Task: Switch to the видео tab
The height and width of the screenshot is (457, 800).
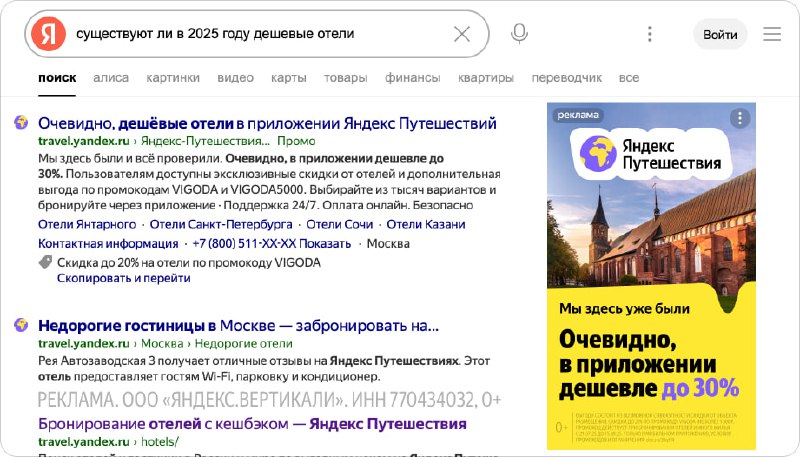Action: point(235,78)
